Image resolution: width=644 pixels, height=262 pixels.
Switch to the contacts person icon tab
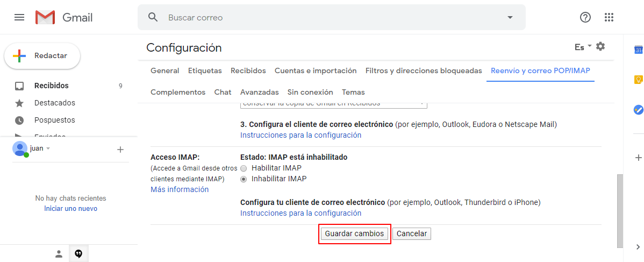(x=59, y=254)
